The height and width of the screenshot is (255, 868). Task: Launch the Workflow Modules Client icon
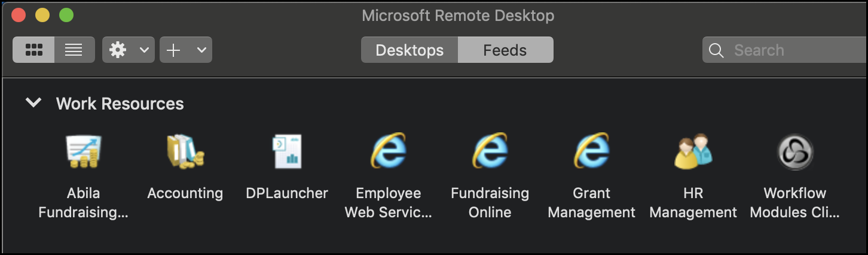pyautogui.click(x=795, y=151)
